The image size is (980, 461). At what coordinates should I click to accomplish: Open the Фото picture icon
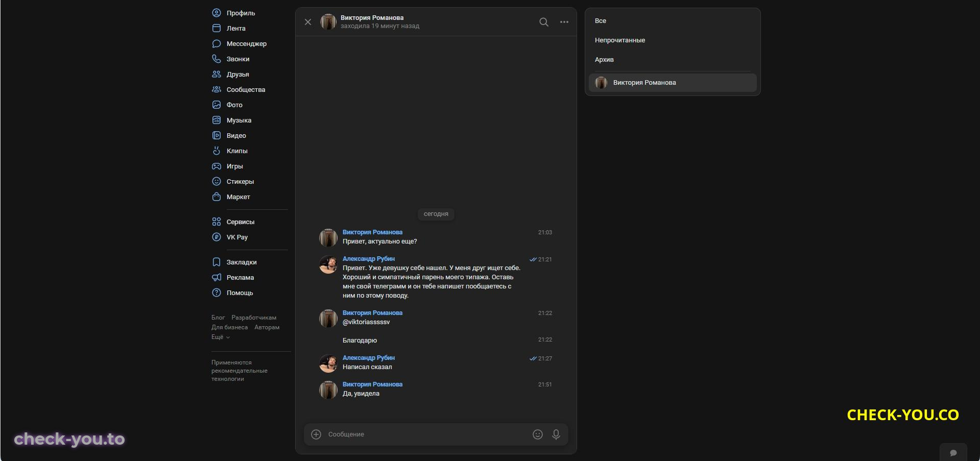tap(217, 105)
